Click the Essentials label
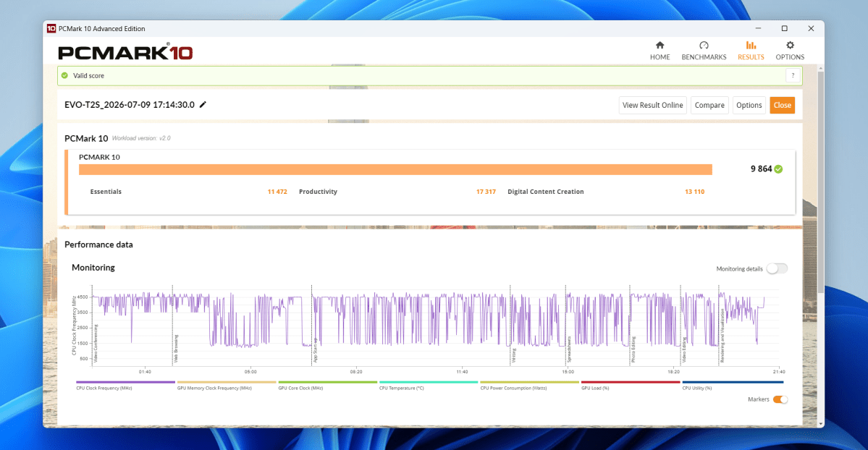Viewport: 868px width, 450px height. point(106,192)
